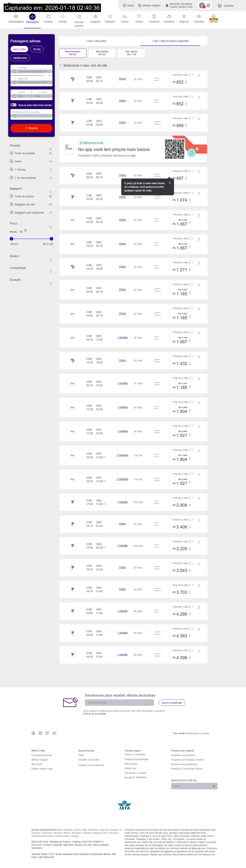Expand the Companhias filter section
This screenshot has height=868, width=246.
[51, 272]
